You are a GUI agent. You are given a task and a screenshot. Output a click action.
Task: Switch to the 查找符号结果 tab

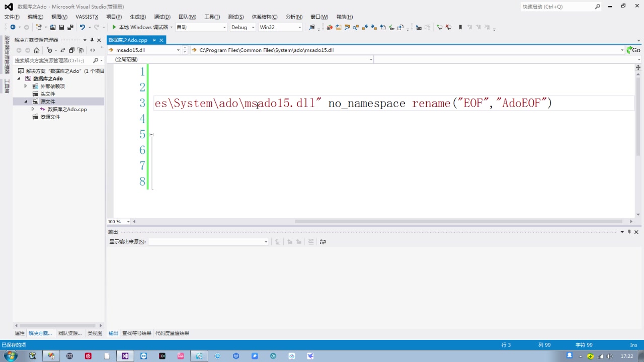[137, 333]
